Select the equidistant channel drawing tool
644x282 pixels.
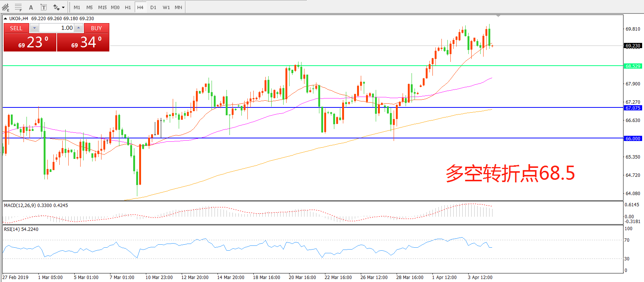coord(6,7)
